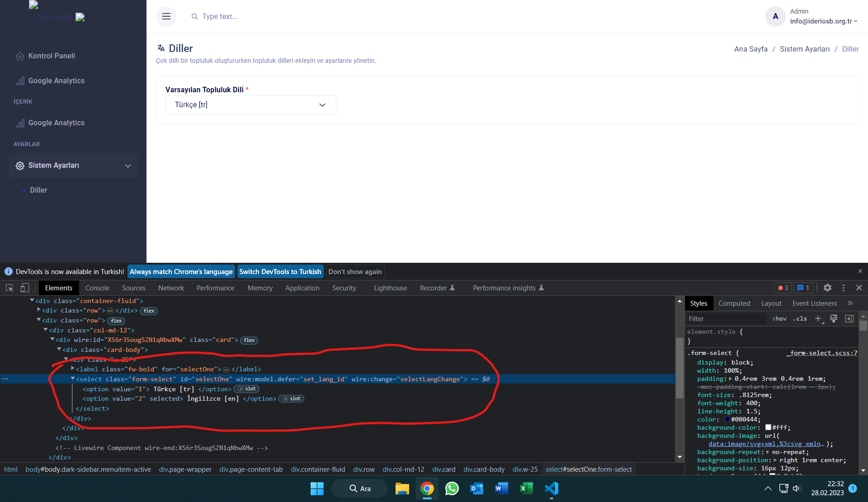Toggle DevTools device toolbar icon
This screenshot has height=502, width=868.
click(x=25, y=288)
